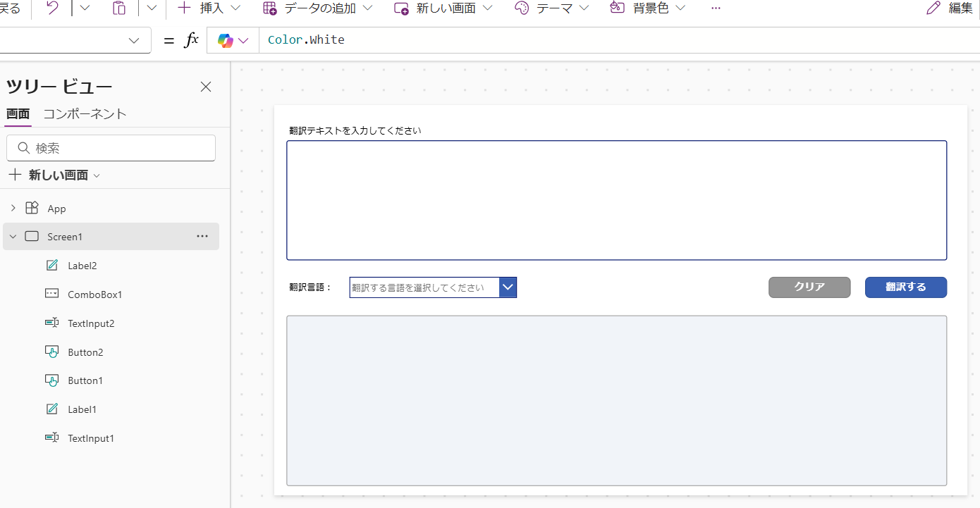
Task: Open the 挿入 menu
Action: 209,8
